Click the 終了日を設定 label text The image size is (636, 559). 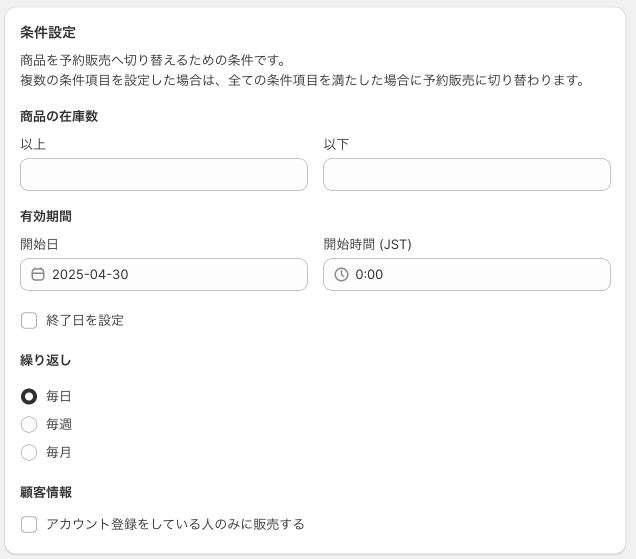pos(85,320)
